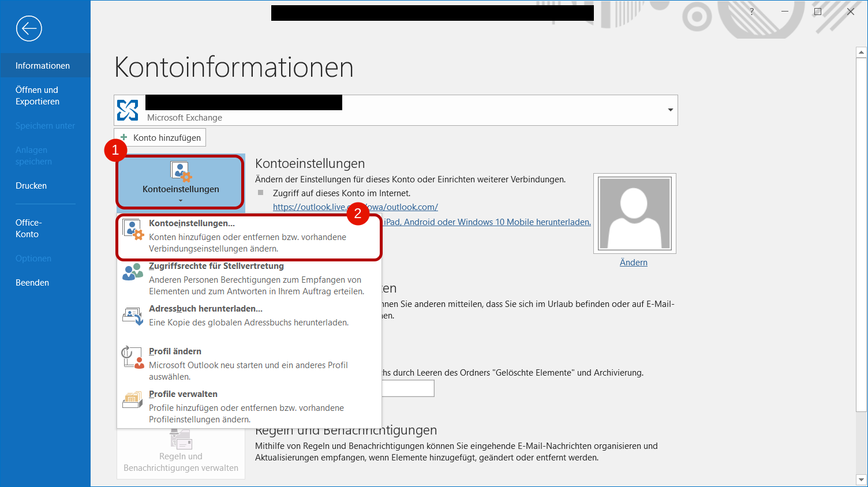868x487 pixels.
Task: Close the Outlook window
Action: pyautogui.click(x=851, y=12)
